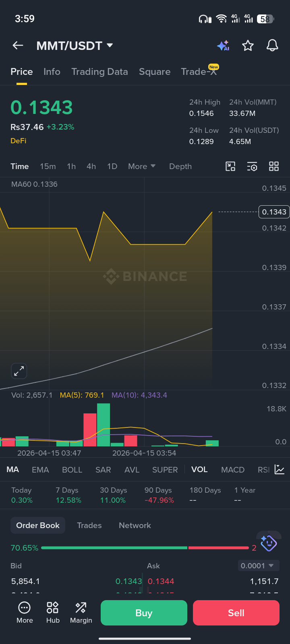
Task: Tap the floating assistant robot icon
Action: [x=269, y=543]
